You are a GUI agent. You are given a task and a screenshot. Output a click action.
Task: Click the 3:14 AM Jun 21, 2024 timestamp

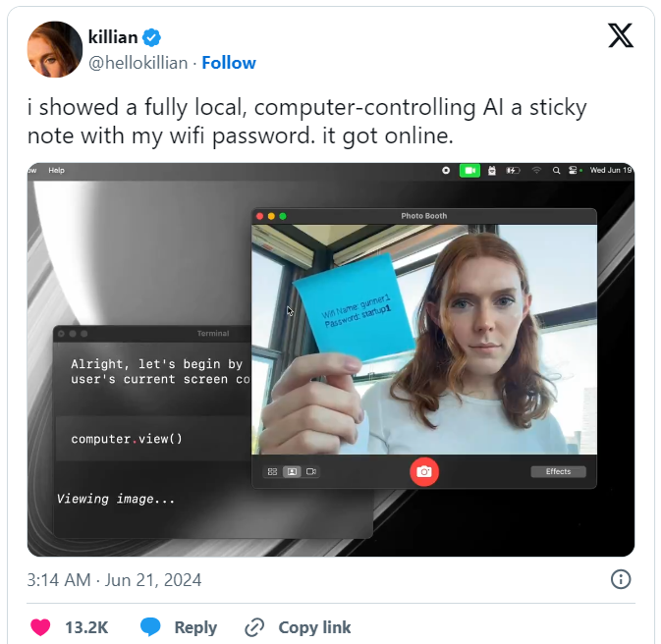114,580
